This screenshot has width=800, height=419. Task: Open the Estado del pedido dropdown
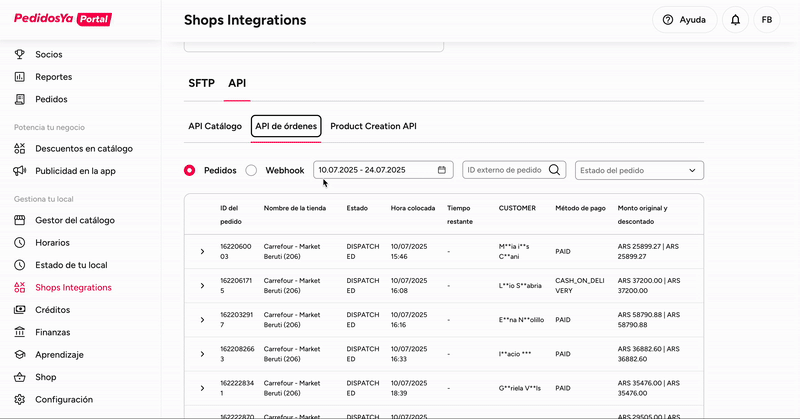[x=639, y=171]
